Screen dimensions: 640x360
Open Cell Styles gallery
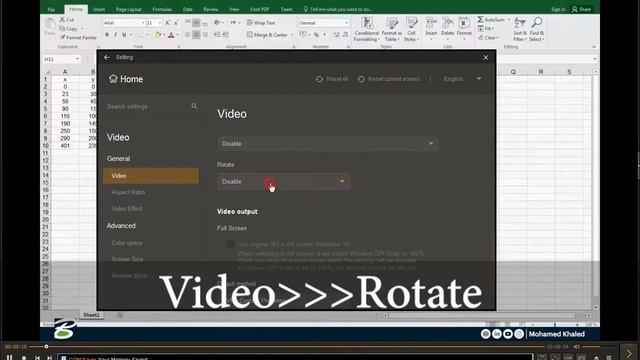[x=411, y=29]
